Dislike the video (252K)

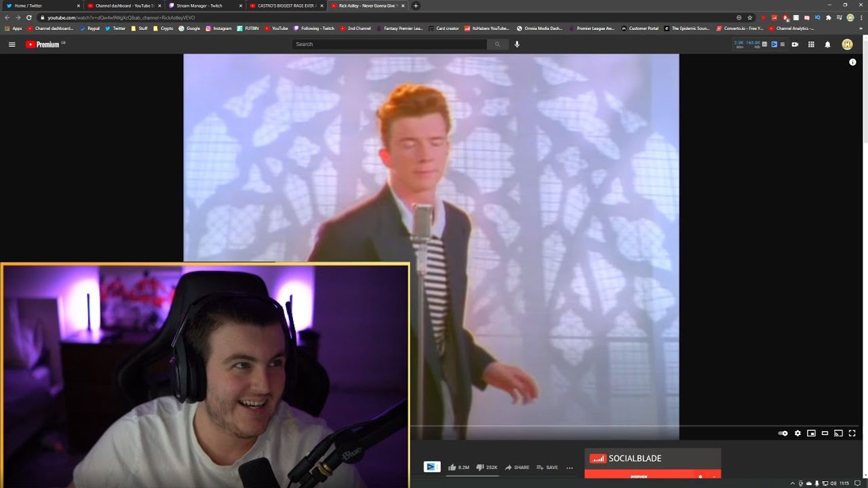(486, 467)
